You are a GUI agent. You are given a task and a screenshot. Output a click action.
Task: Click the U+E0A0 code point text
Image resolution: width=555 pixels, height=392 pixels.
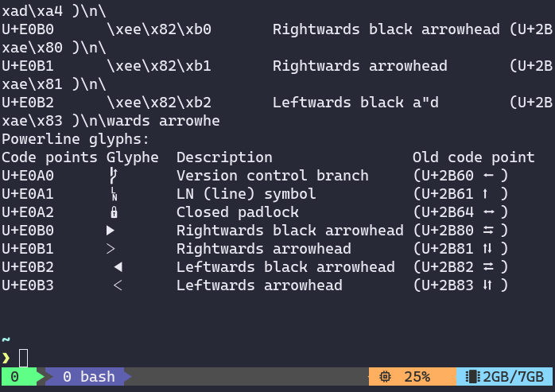pyautogui.click(x=28, y=176)
